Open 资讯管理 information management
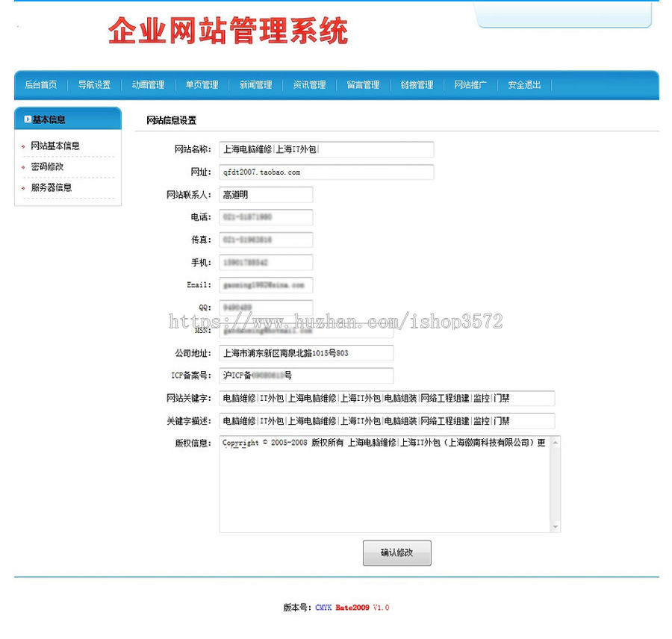 (x=309, y=84)
